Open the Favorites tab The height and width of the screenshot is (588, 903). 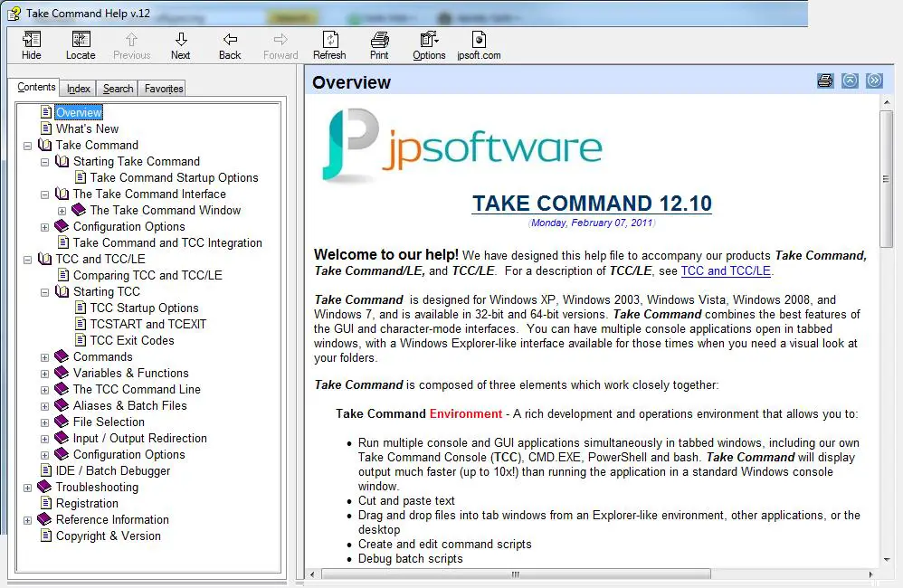[164, 88]
